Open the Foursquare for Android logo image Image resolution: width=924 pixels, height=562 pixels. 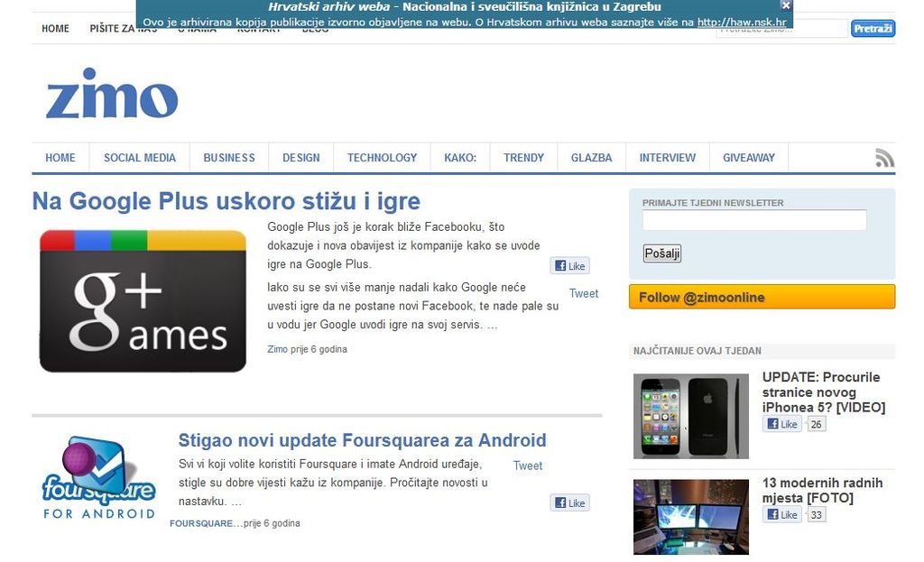[99, 478]
